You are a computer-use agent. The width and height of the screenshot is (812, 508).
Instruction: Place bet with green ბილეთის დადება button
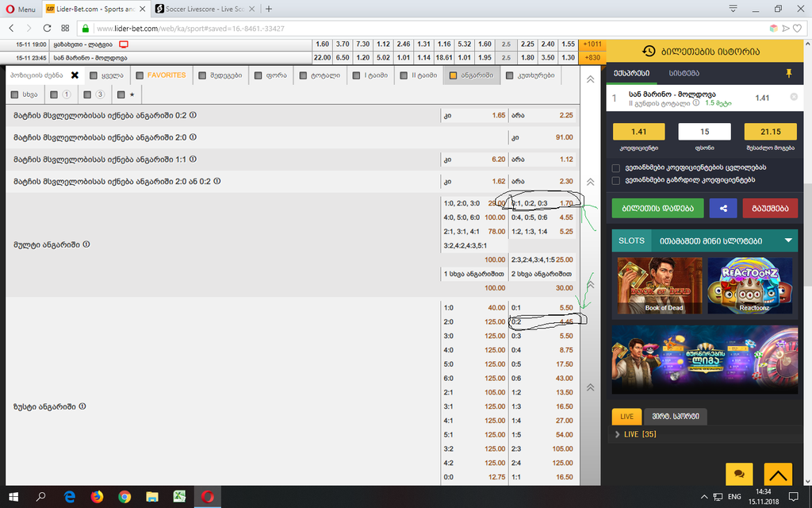tap(657, 209)
